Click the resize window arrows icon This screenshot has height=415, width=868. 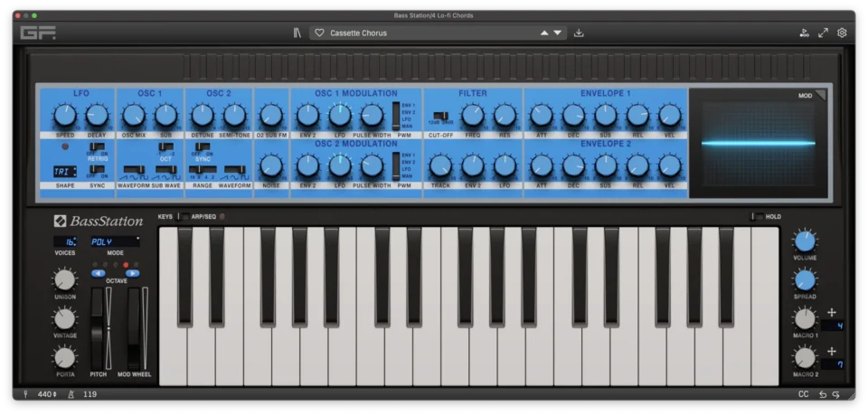823,33
